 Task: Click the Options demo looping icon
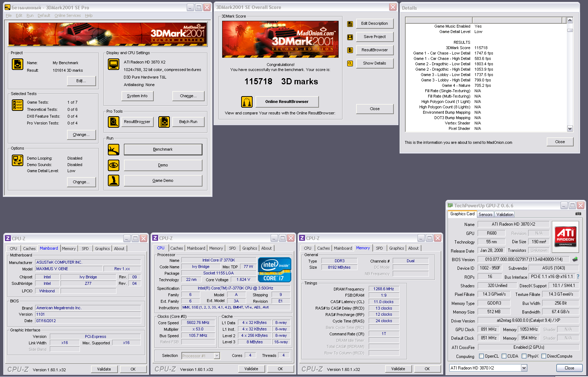tap(18, 160)
